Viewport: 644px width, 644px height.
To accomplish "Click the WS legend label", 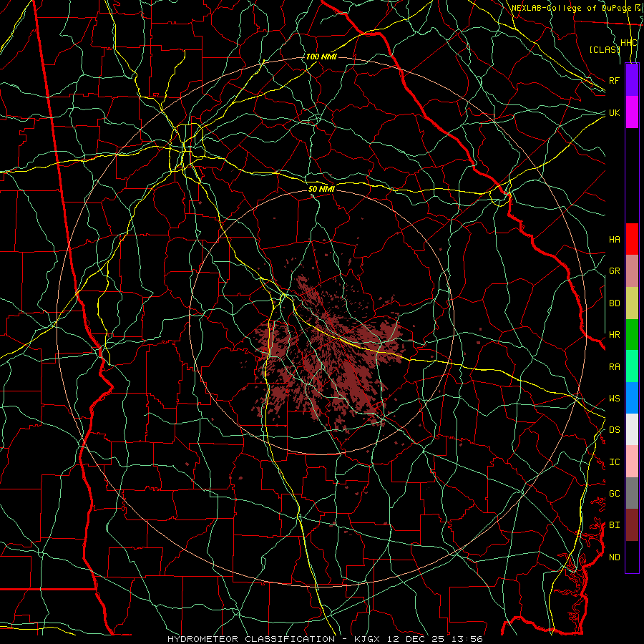I will click(x=615, y=398).
